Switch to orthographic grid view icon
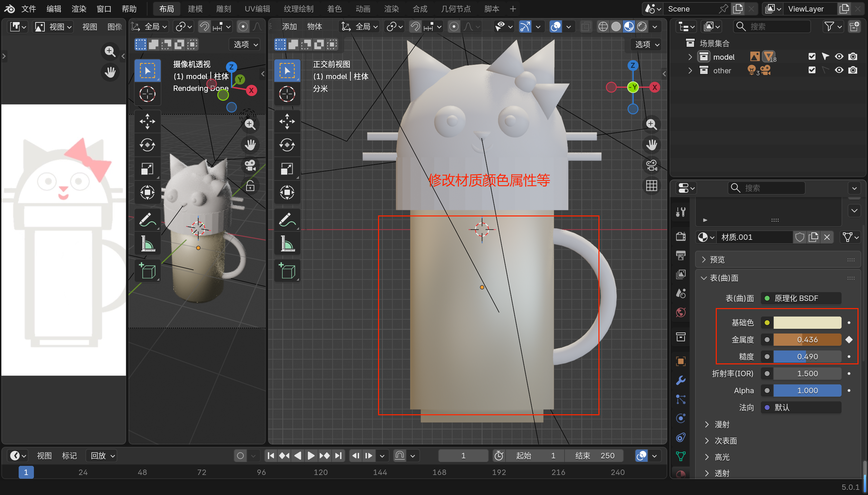This screenshot has width=868, height=495. [651, 186]
